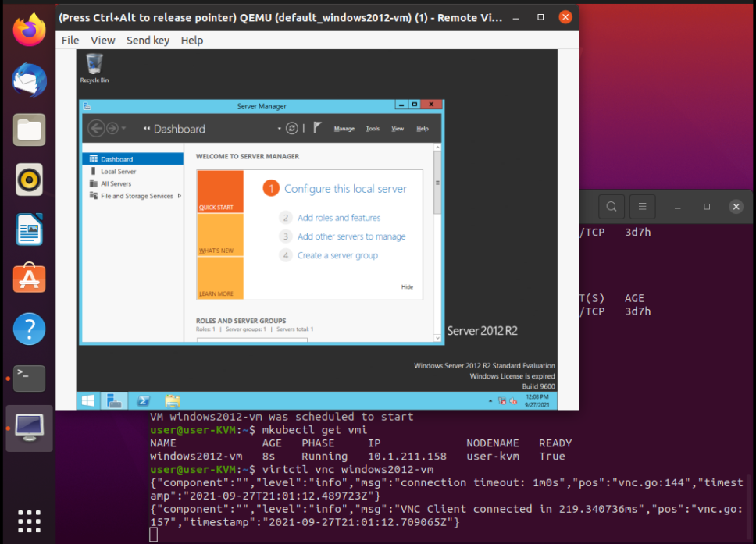Viewport: 756px width, 544px height.
Task: Click the network tray icon in Windows
Action: pos(502,401)
